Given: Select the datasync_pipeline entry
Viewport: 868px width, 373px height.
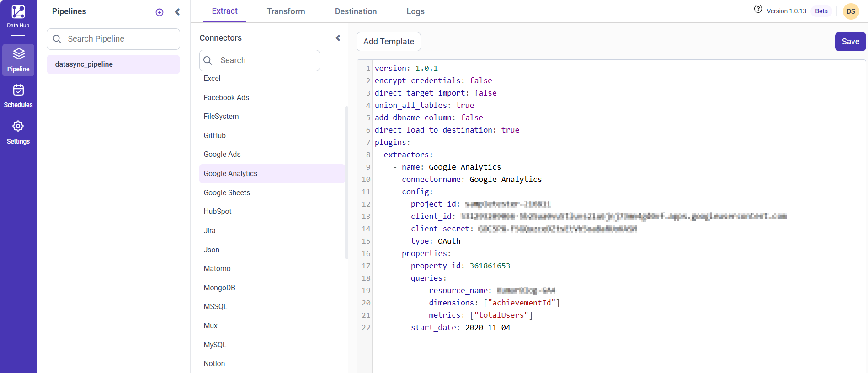Looking at the screenshot, I should point(113,64).
